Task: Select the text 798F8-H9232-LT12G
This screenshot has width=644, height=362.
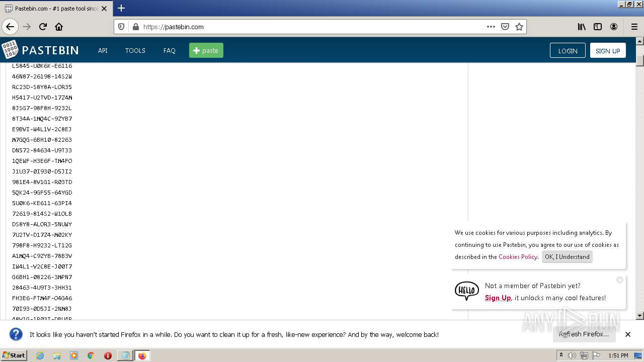Action: pos(42,245)
